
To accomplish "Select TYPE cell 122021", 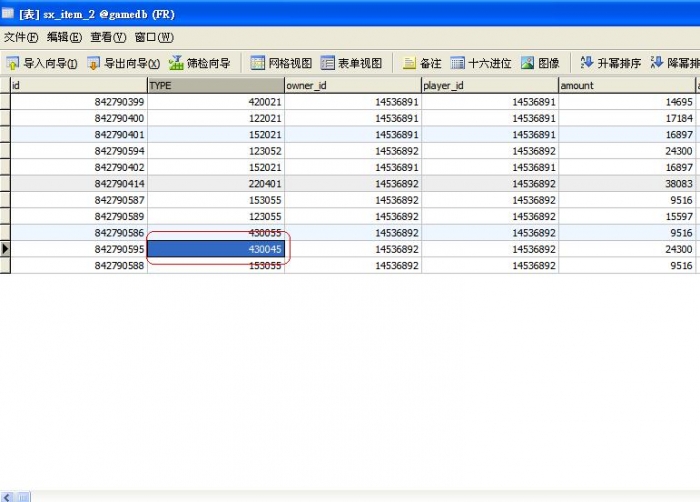I will click(x=216, y=118).
